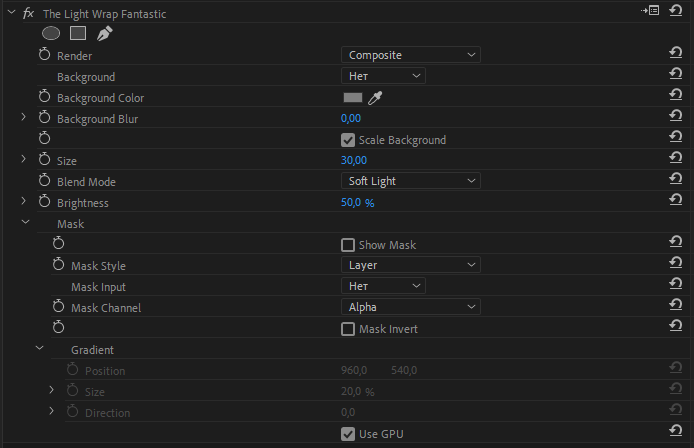Pick background color with the eyedropper
The image size is (694, 448).
pyautogui.click(x=376, y=98)
